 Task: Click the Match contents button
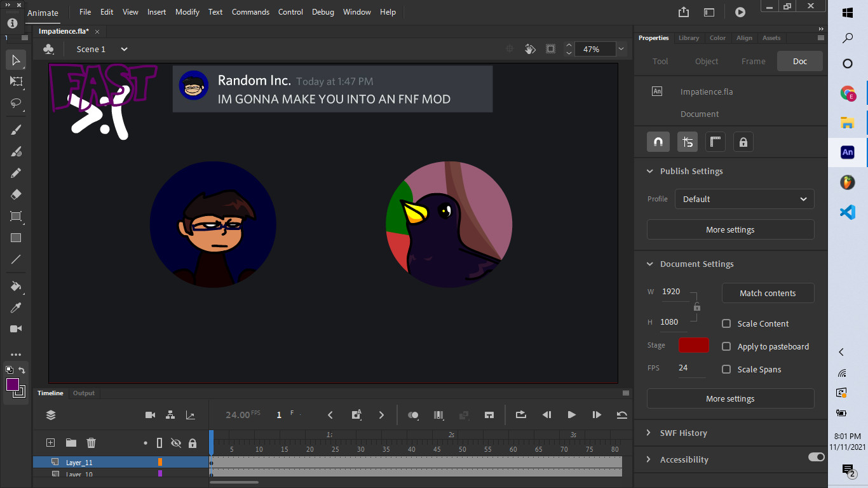(768, 293)
